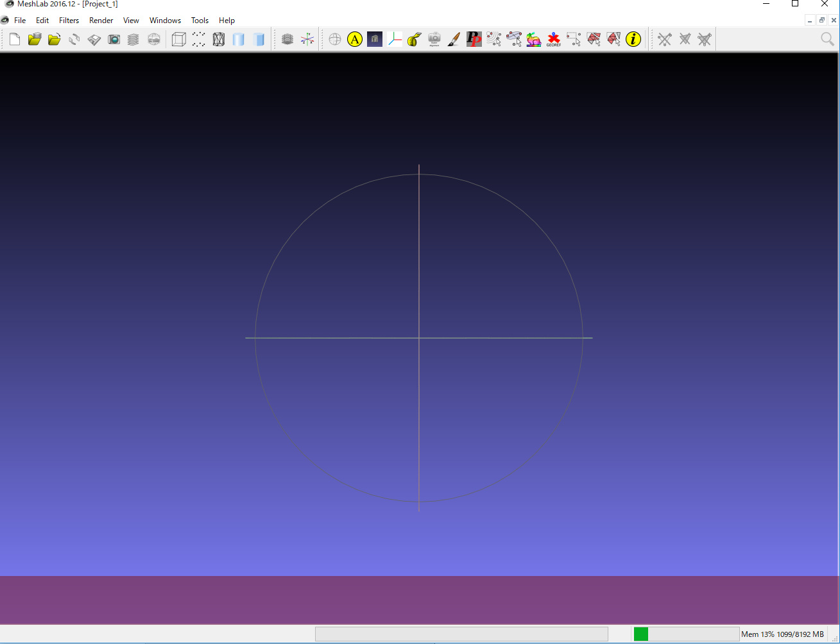Image resolution: width=840 pixels, height=644 pixels.
Task: Expand the Windows menu
Action: [165, 21]
